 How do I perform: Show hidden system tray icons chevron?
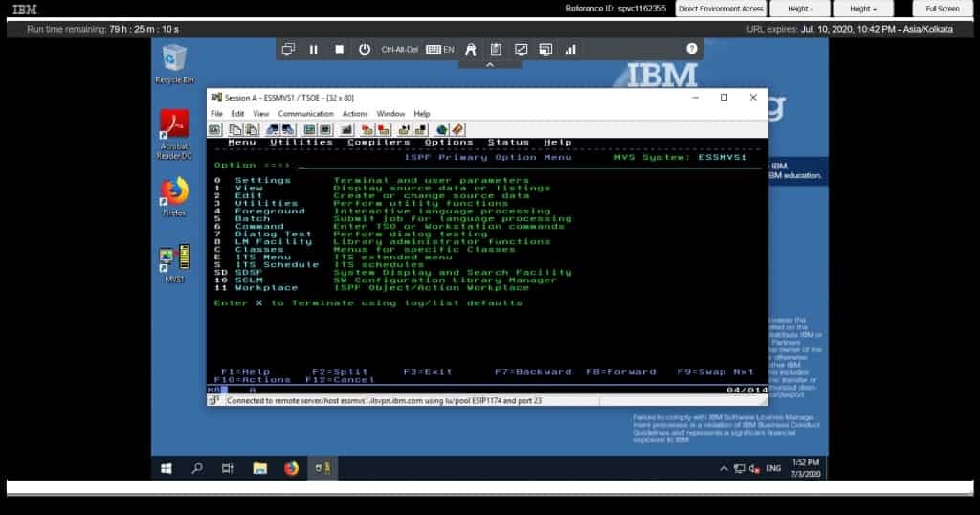pyautogui.click(x=724, y=468)
